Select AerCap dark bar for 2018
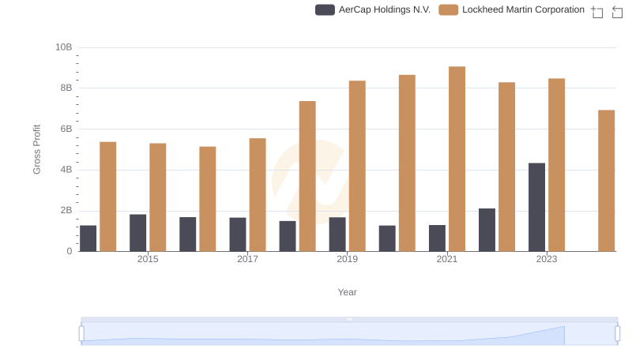 [288, 236]
